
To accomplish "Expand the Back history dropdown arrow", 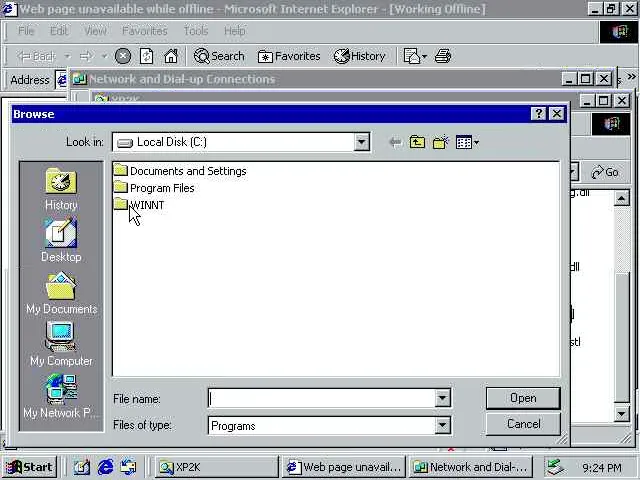I will tap(67, 56).
